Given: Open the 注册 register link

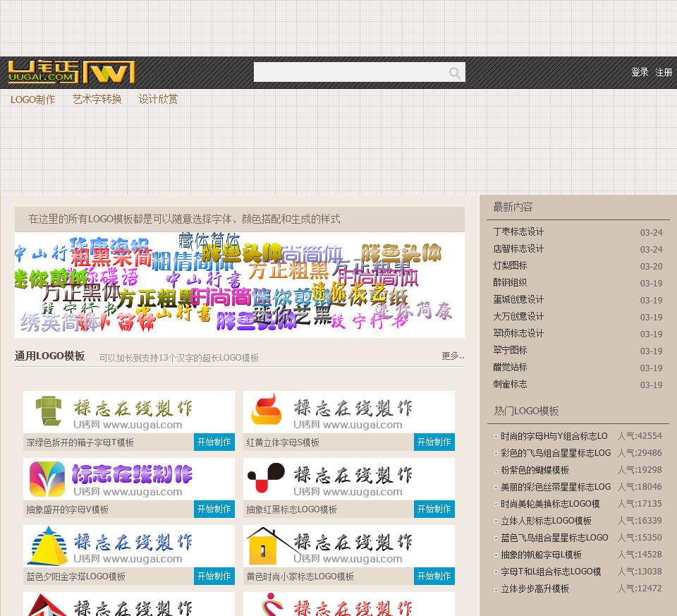Looking at the screenshot, I should coord(664,72).
